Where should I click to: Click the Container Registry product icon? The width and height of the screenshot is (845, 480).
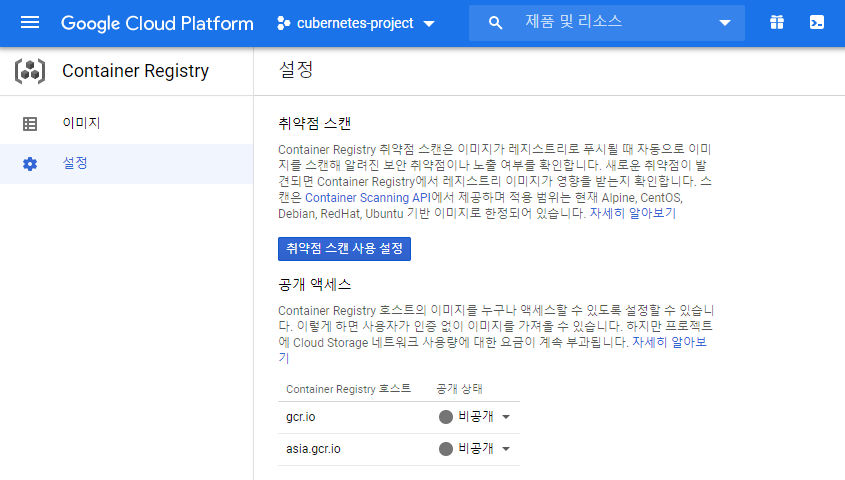point(30,71)
